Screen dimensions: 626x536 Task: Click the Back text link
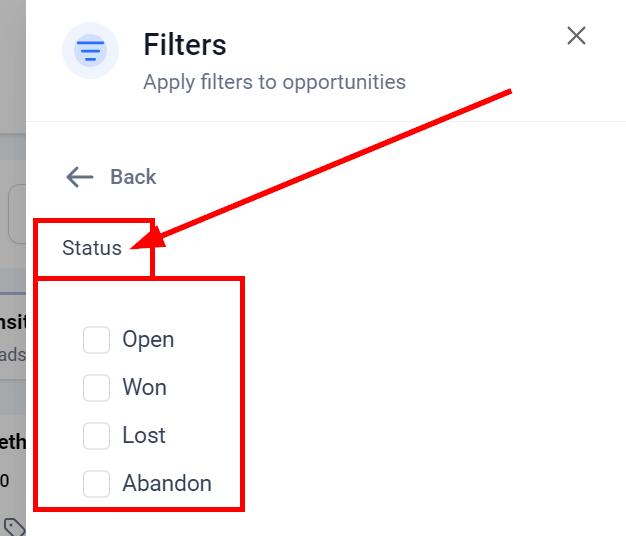click(x=133, y=177)
